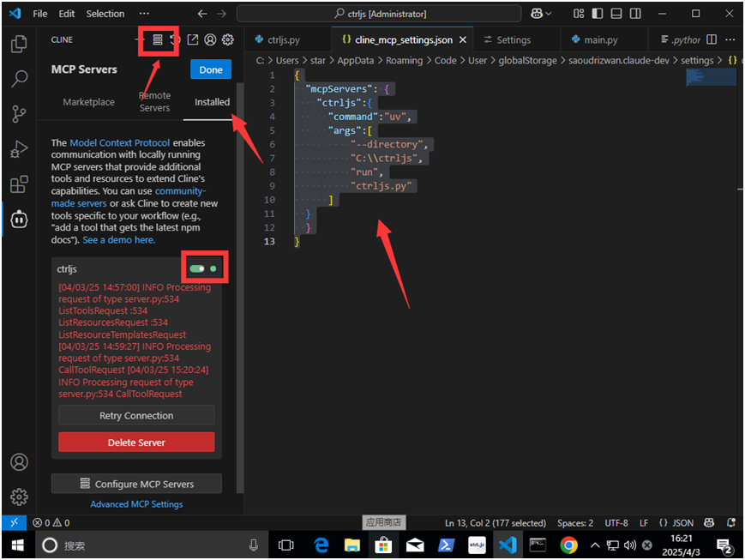Open the Accounts icon in activity bar

click(19, 462)
